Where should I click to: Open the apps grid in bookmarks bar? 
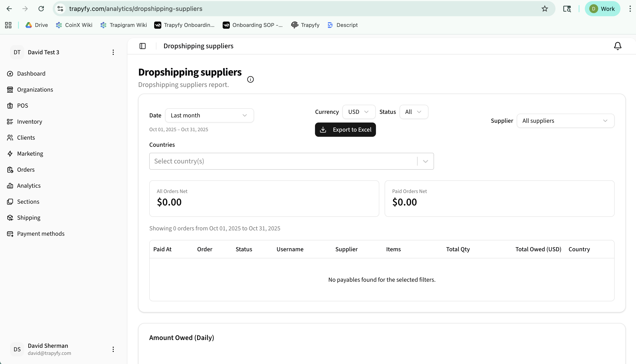coord(8,25)
